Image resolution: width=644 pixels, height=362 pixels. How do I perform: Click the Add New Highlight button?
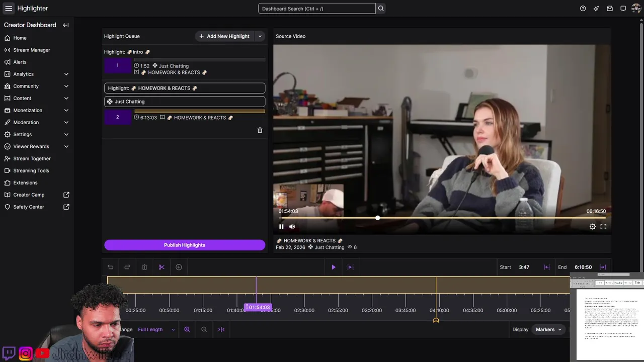(224, 36)
